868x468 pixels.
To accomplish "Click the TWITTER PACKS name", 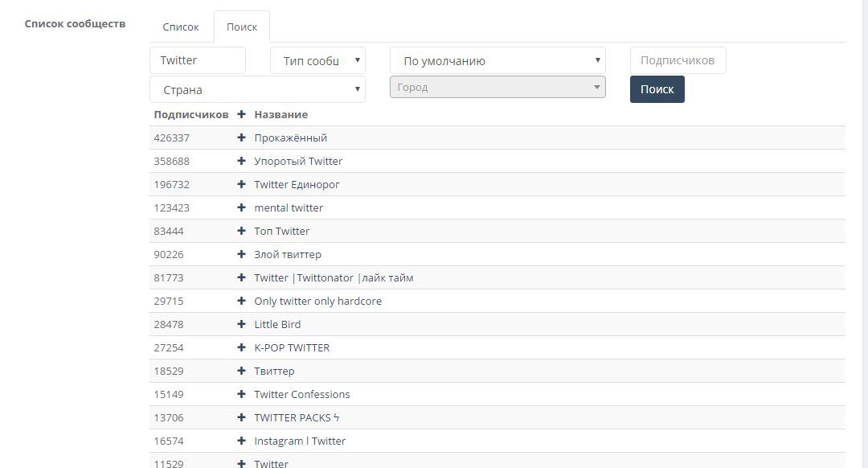I will tap(297, 417).
